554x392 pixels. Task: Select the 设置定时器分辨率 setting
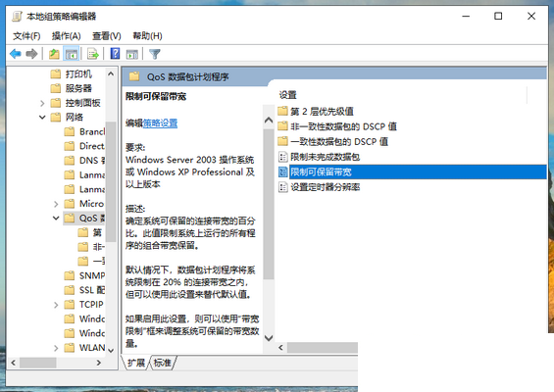point(325,187)
